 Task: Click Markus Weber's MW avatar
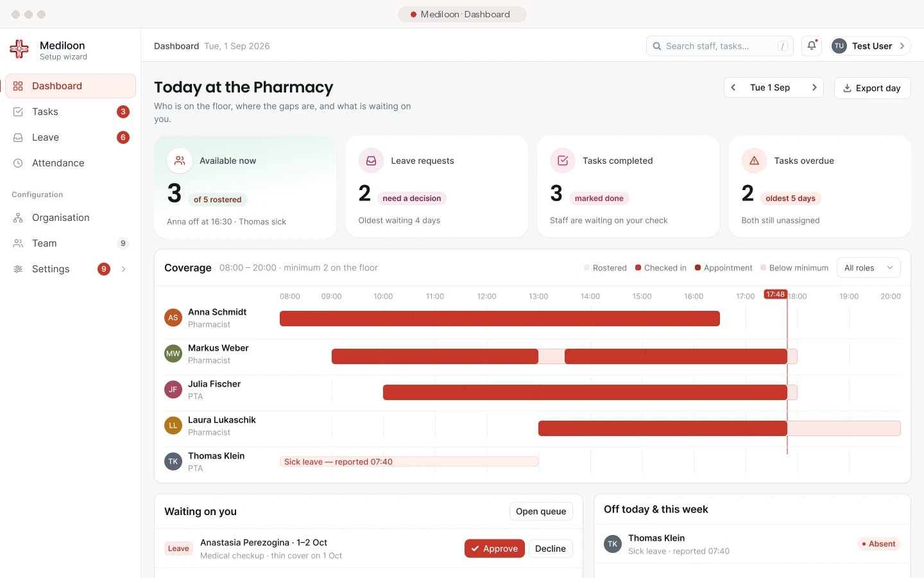pyautogui.click(x=173, y=353)
